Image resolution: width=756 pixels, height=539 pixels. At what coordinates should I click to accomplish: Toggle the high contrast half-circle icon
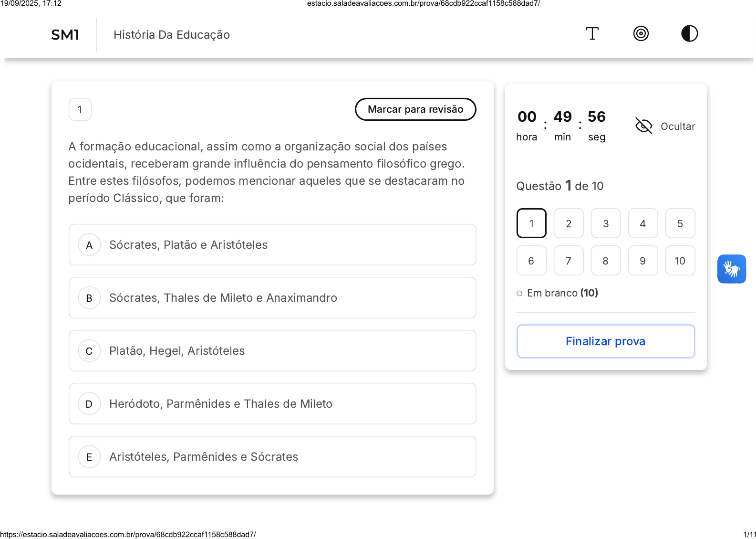pos(689,34)
